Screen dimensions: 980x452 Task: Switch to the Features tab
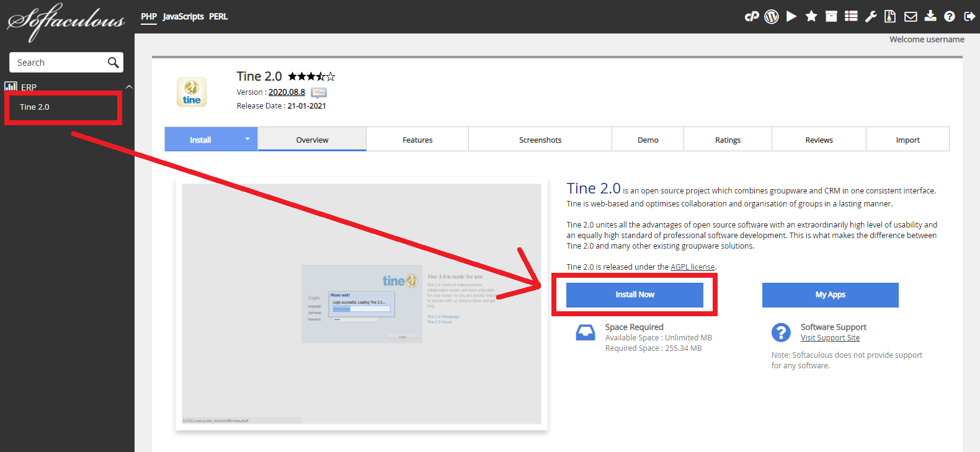coord(417,140)
